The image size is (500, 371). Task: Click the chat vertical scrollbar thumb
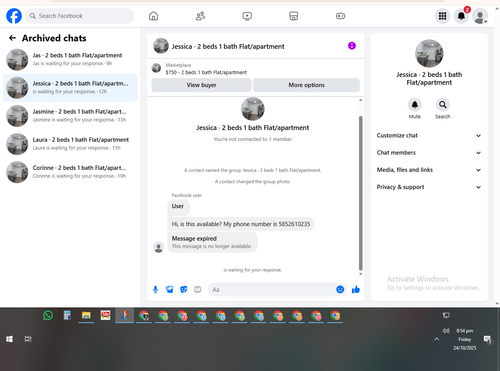[360, 193]
